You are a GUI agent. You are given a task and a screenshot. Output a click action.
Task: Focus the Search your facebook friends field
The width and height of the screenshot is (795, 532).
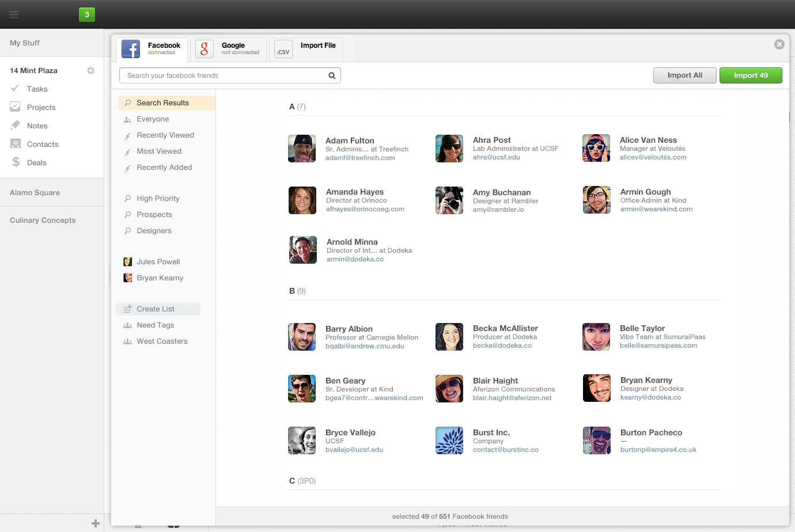230,75
